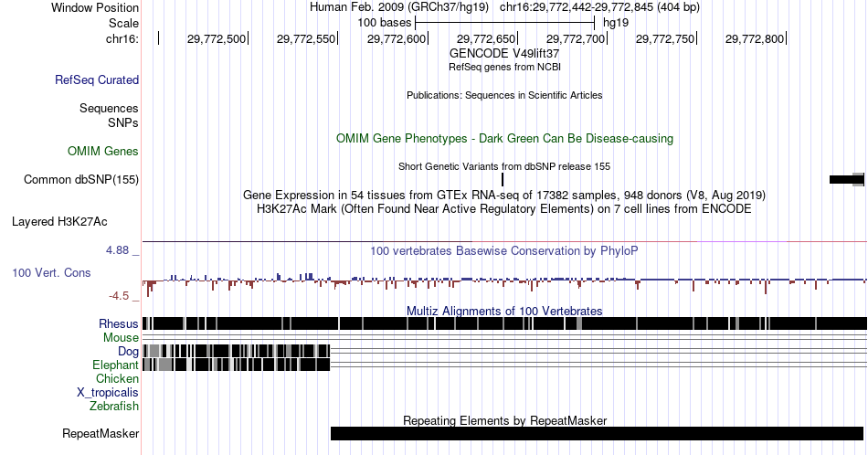Open the Common dbSNP(155) track label
Screen dimensions: 868x455
tap(81, 179)
